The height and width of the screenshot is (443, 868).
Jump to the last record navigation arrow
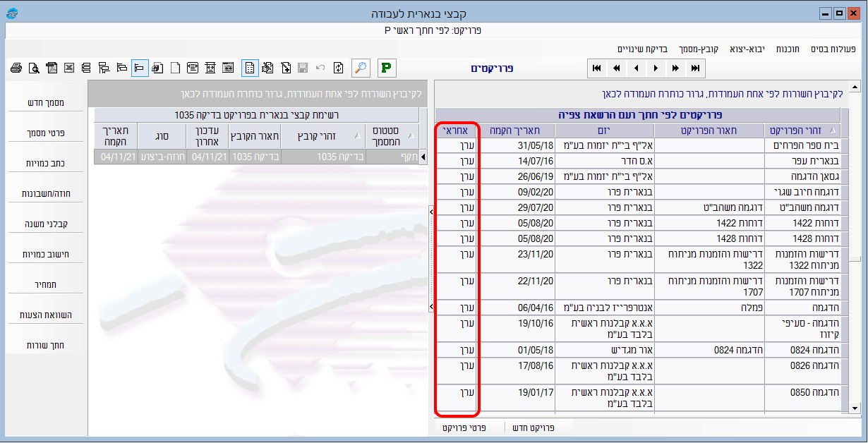tap(696, 68)
